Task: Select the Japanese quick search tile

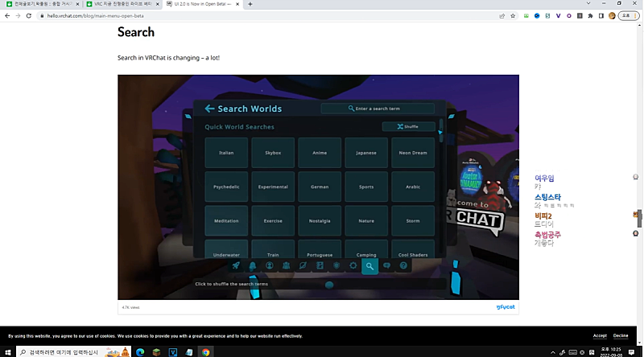Action: click(366, 153)
